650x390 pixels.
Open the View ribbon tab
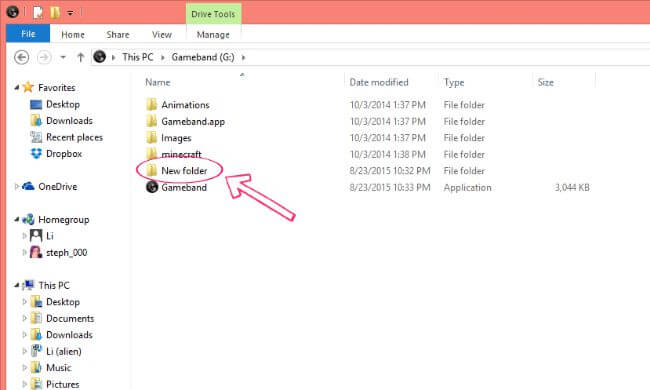tap(162, 34)
